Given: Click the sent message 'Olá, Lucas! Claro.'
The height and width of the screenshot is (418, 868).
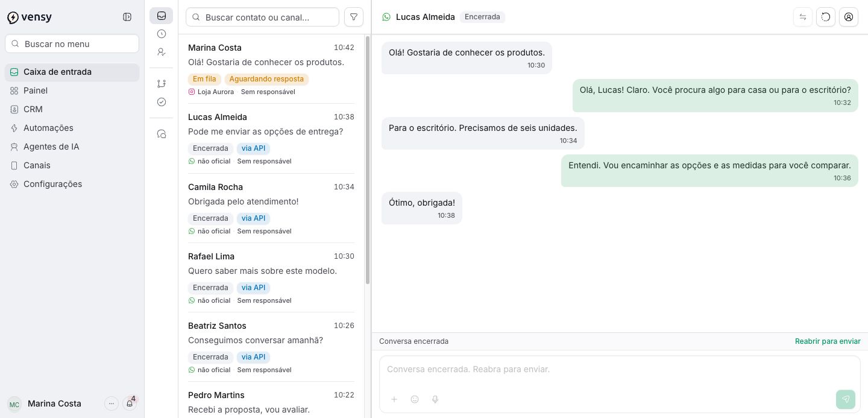Looking at the screenshot, I should click(x=715, y=96).
